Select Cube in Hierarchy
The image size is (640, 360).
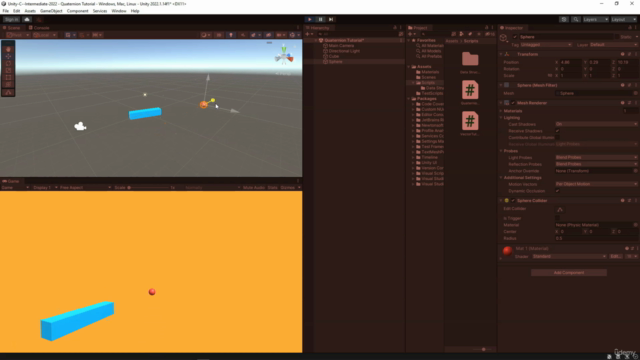(x=334, y=56)
